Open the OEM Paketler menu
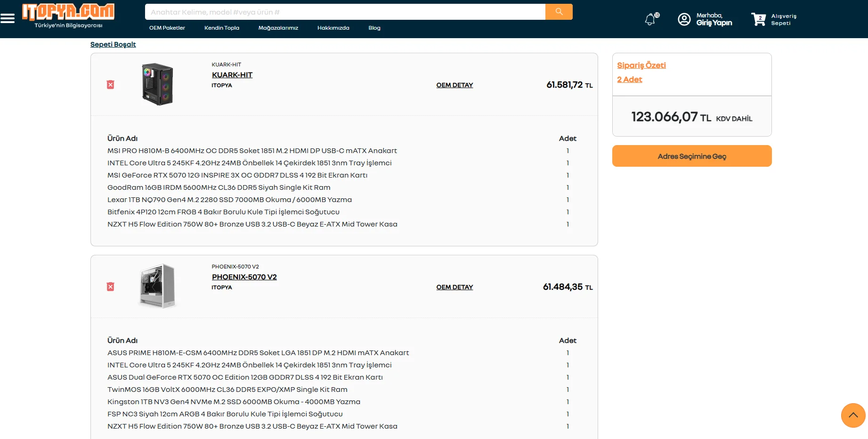This screenshot has width=868, height=439. (167, 28)
